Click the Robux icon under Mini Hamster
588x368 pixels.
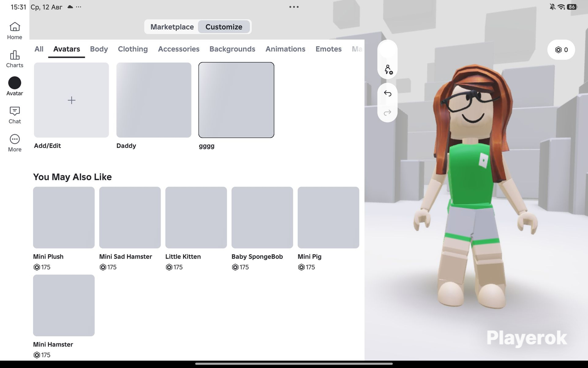(37, 355)
